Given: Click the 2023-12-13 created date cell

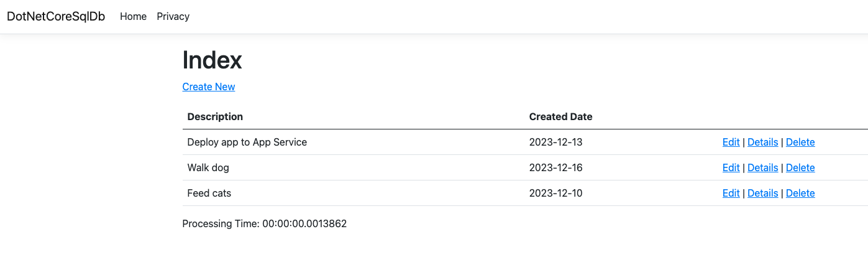Looking at the screenshot, I should (555, 142).
